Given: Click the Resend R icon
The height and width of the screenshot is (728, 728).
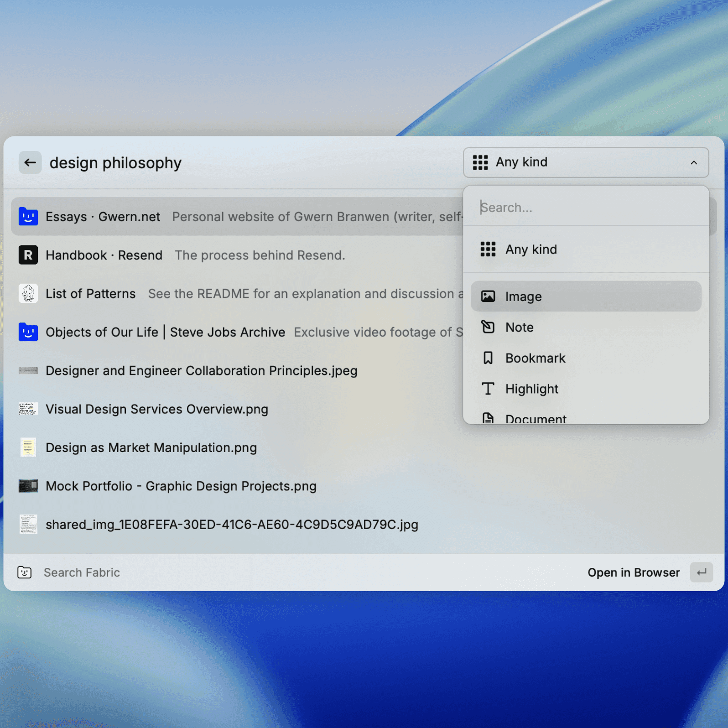Looking at the screenshot, I should coord(28,255).
